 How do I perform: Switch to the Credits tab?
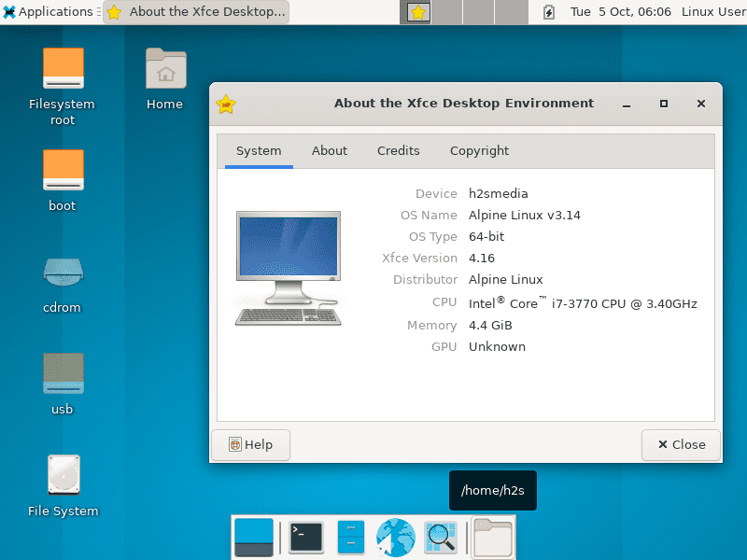398,150
